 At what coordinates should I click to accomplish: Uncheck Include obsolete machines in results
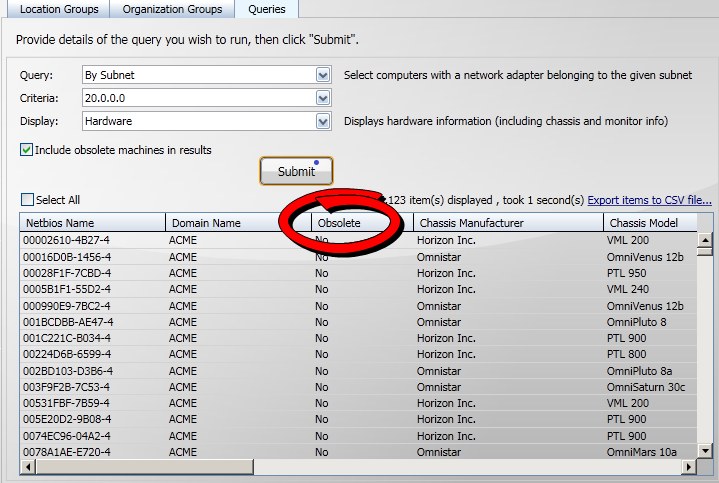(27, 150)
